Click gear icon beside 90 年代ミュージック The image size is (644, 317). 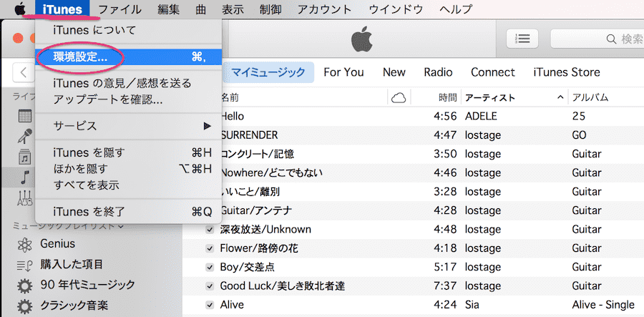25,285
